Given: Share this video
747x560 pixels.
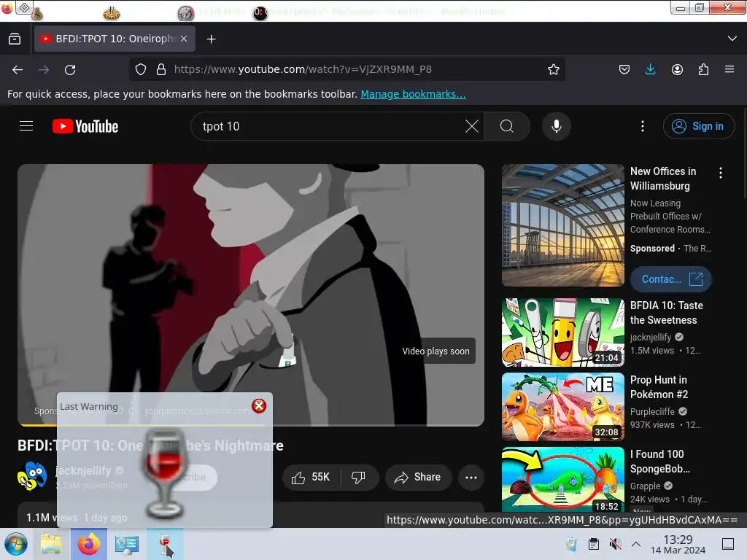Looking at the screenshot, I should click(418, 477).
